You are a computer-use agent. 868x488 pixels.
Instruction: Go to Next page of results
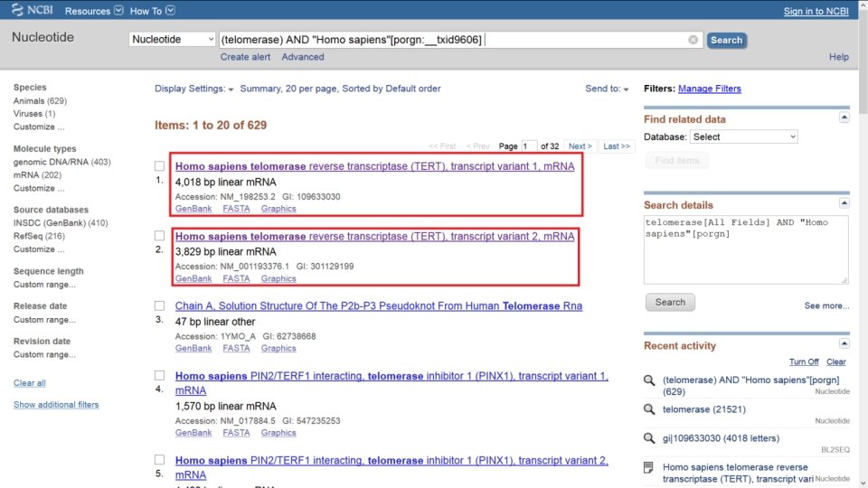pos(580,146)
